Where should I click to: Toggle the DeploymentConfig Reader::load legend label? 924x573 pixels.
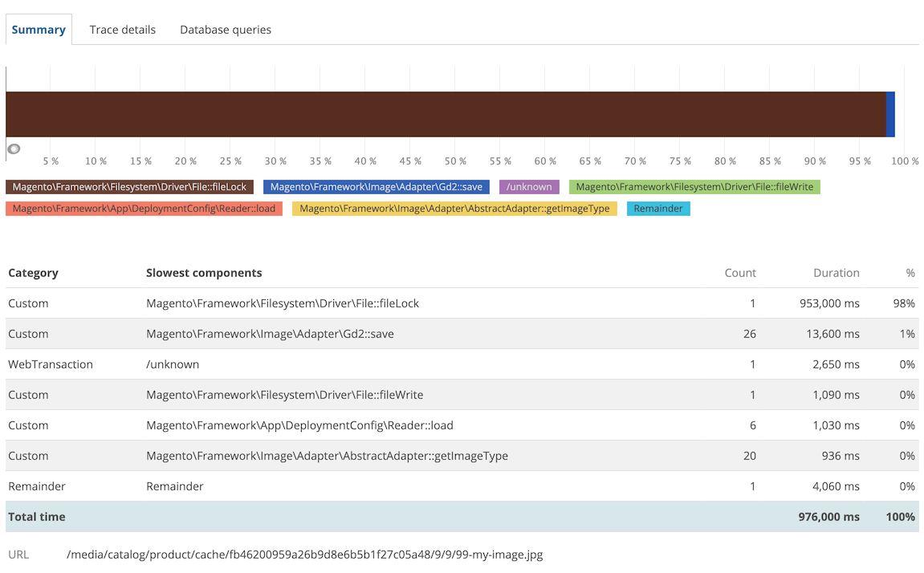point(144,209)
